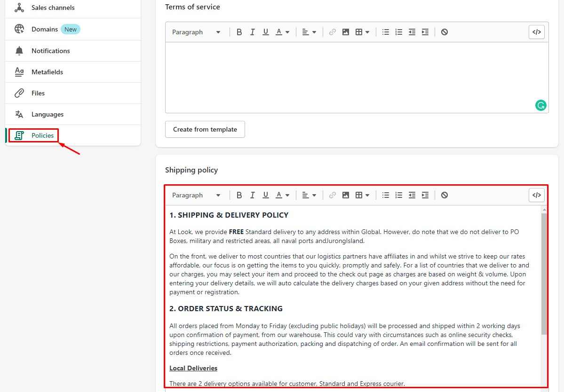Click the Create from template button

205,129
